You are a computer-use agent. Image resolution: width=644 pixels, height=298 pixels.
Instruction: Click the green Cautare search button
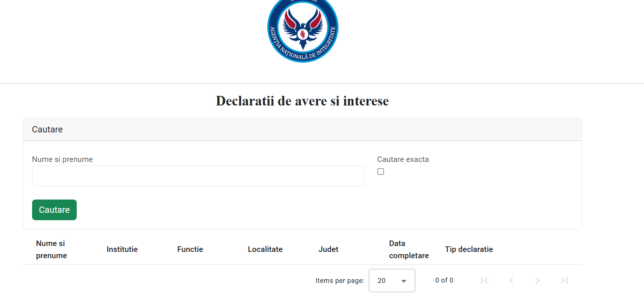(54, 210)
